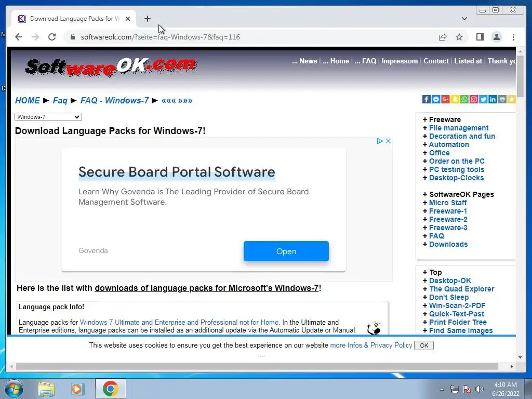Screen dimensions: 532x399
Task: Share via the Instagram icon
Action: (x=474, y=99)
